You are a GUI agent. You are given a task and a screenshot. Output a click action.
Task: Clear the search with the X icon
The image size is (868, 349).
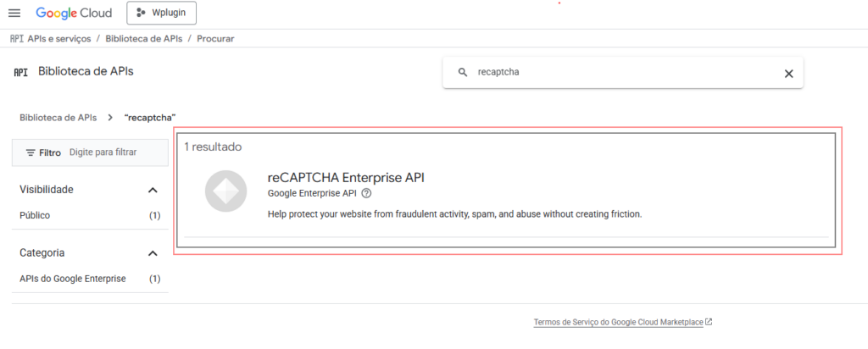pos(789,74)
